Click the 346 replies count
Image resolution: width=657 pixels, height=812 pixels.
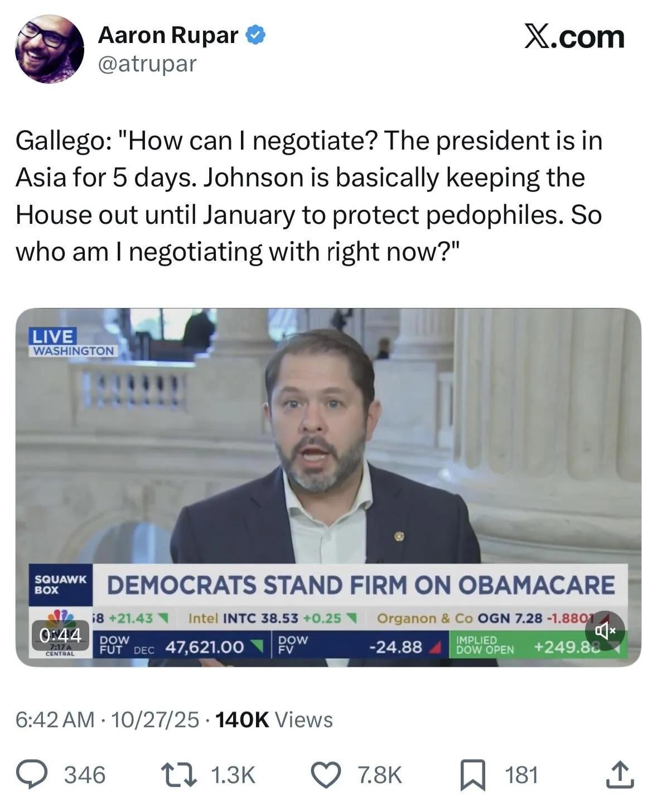tap(85, 775)
